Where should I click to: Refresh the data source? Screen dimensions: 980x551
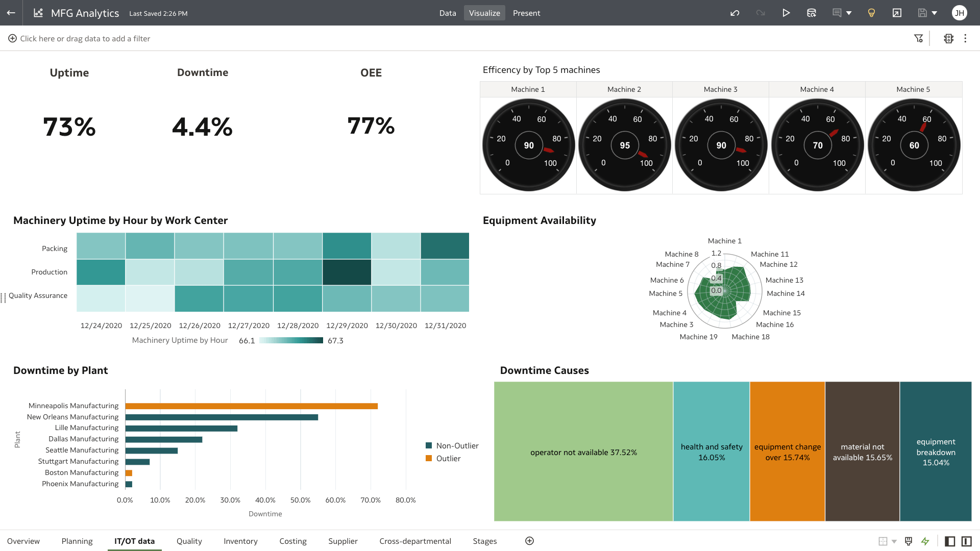click(x=812, y=13)
